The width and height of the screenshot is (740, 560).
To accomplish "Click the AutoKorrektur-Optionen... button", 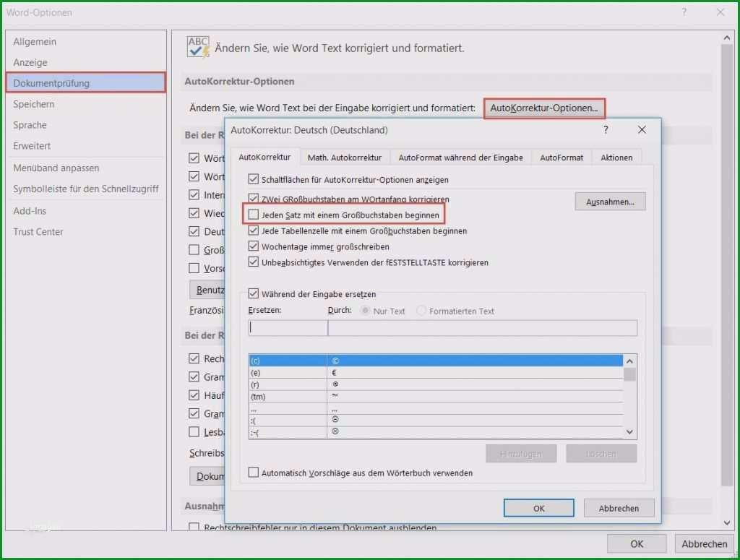I will click(543, 108).
